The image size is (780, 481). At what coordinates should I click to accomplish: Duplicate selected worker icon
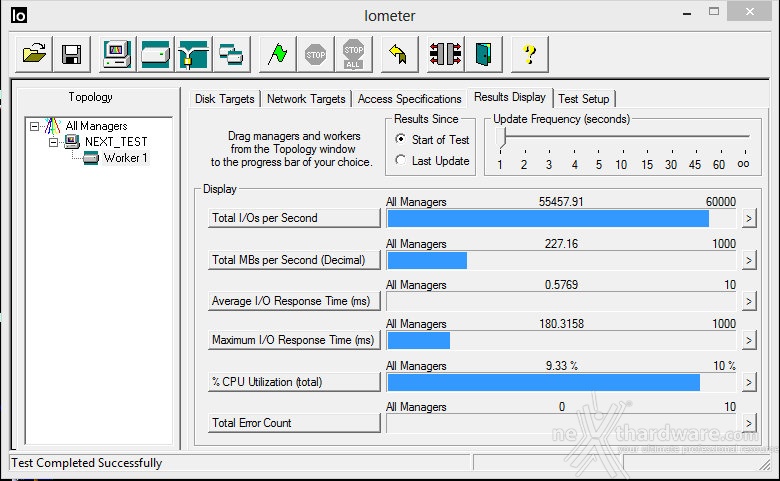point(231,54)
